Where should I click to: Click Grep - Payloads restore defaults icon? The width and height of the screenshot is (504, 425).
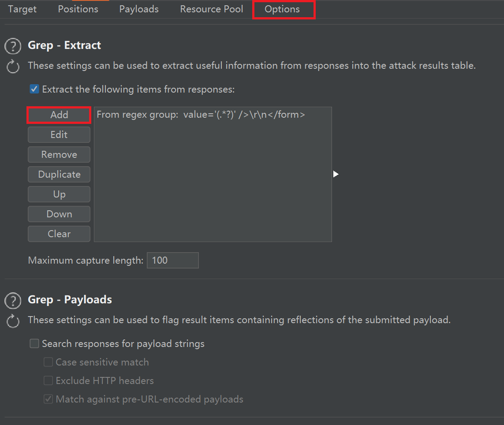(13, 321)
